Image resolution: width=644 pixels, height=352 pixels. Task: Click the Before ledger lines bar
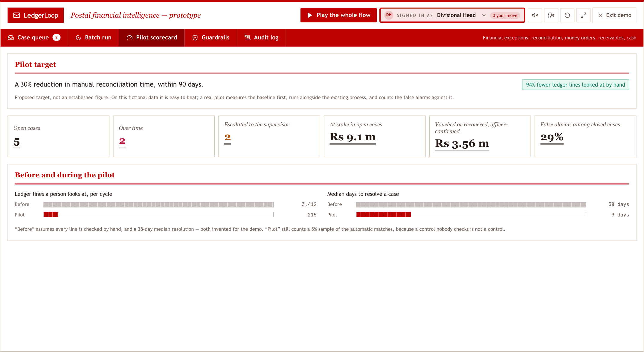pos(158,205)
